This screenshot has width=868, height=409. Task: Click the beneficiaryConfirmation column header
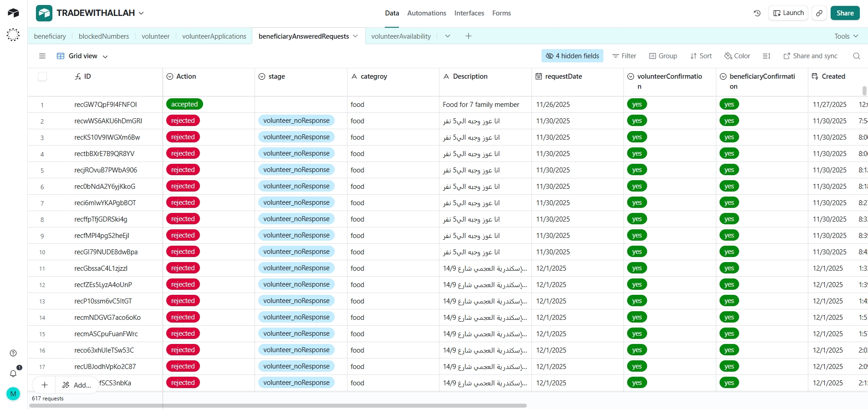coord(762,81)
